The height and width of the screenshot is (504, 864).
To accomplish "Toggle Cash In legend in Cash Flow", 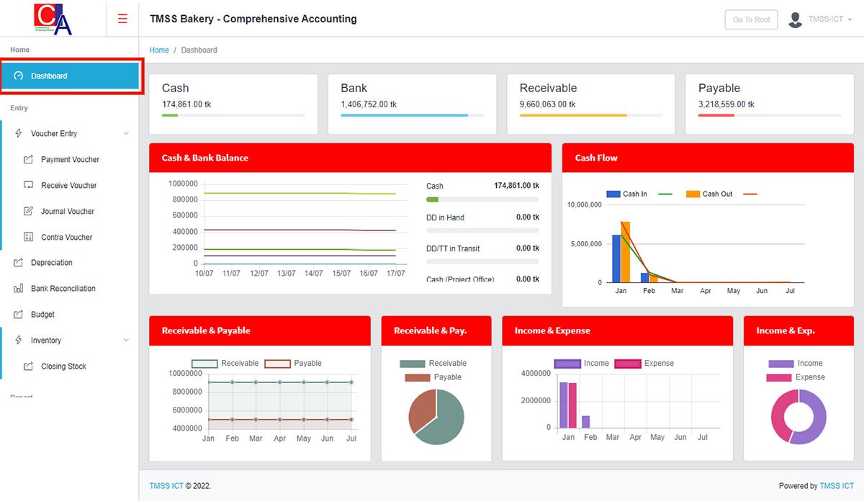I will point(626,194).
